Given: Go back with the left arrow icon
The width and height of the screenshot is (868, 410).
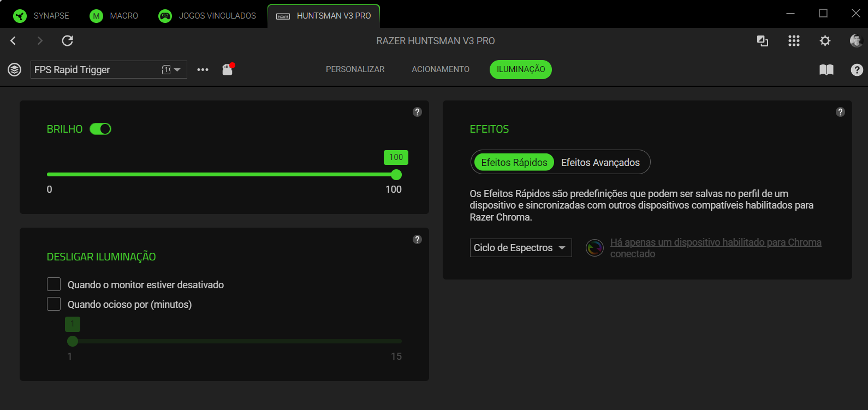Looking at the screenshot, I should tap(14, 41).
